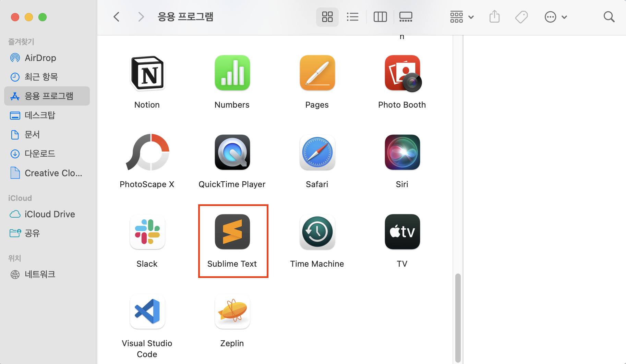Open AirDrop in the sidebar
The width and height of the screenshot is (626, 364).
click(47, 58)
